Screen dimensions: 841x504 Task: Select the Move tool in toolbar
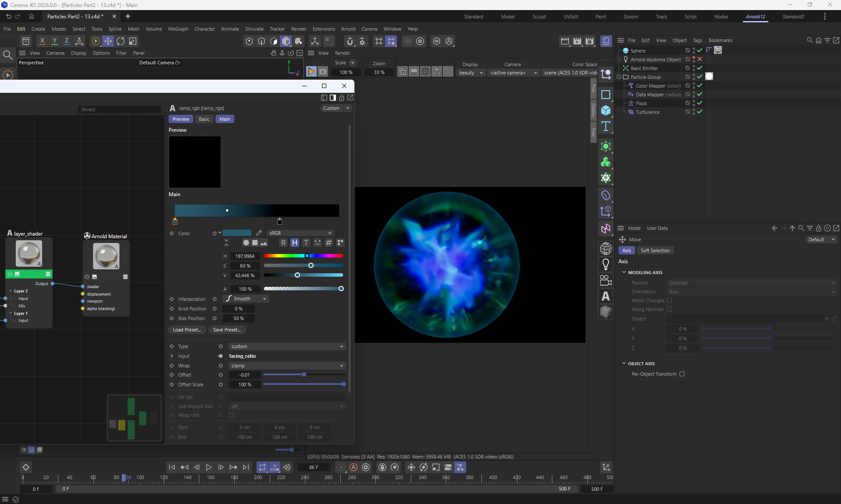tap(108, 41)
